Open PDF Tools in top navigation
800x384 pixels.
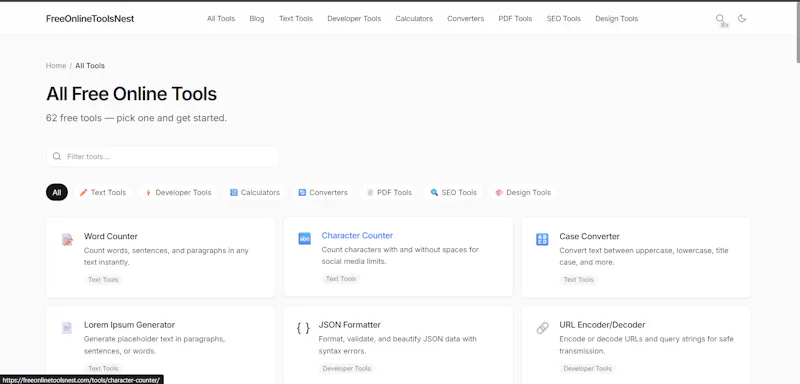[515, 18]
